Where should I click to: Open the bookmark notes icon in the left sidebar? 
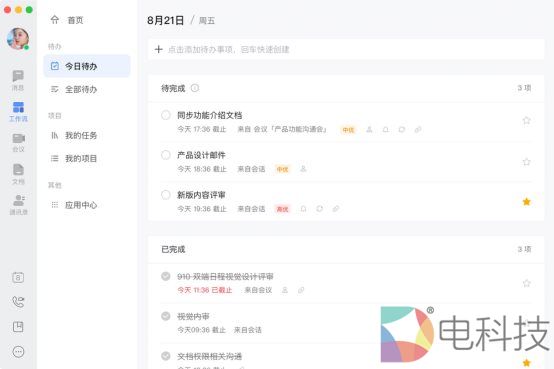pos(18,327)
